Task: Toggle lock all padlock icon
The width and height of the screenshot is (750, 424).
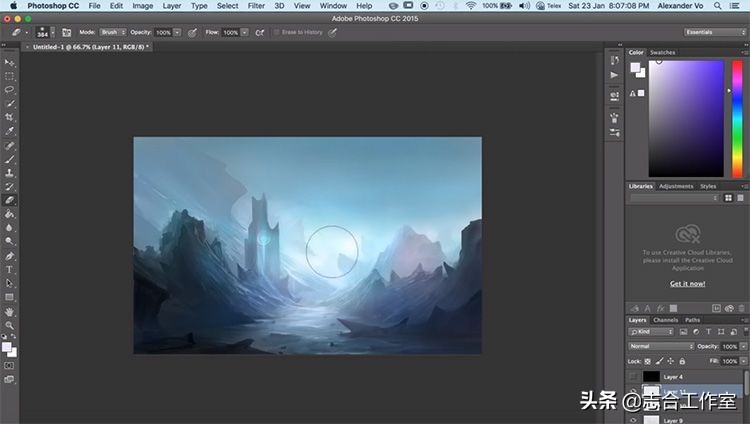Action: 682,361
